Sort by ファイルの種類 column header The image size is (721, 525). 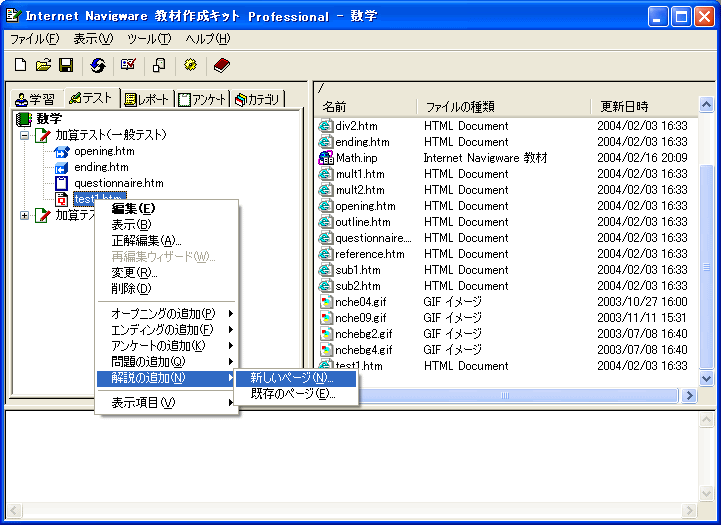[504, 107]
